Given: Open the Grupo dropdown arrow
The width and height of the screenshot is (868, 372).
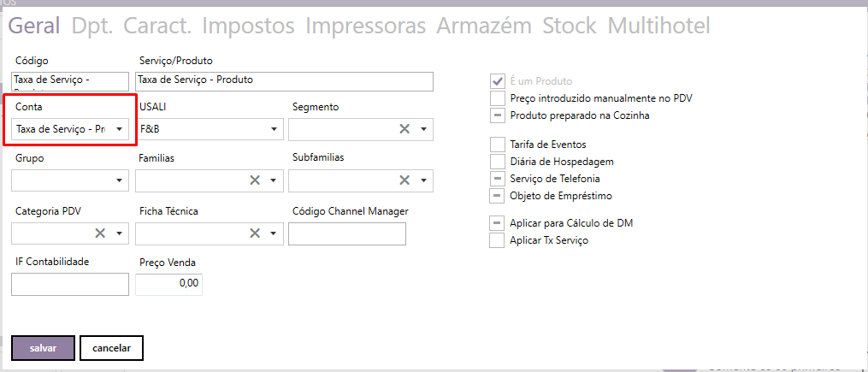Looking at the screenshot, I should (x=120, y=181).
